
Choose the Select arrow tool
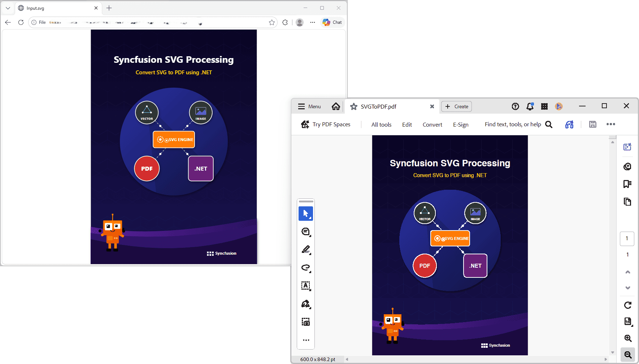point(306,214)
